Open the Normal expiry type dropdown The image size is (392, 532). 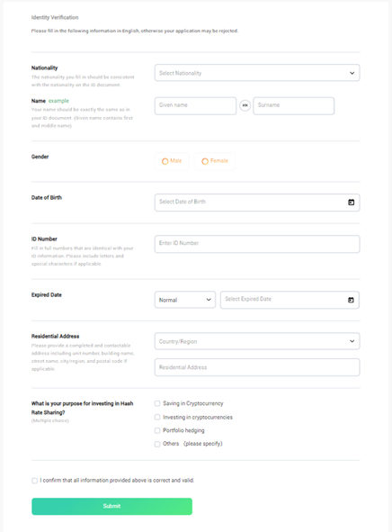click(x=185, y=300)
